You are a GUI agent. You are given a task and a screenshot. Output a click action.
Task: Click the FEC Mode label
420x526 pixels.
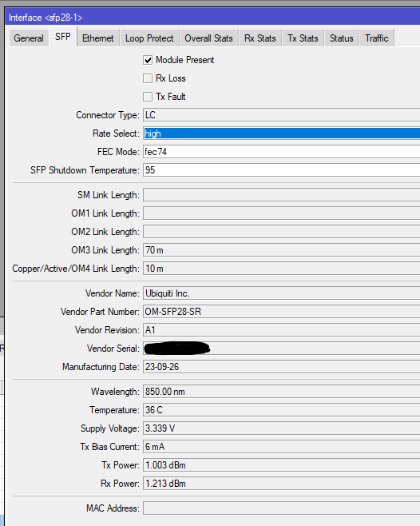coord(118,152)
